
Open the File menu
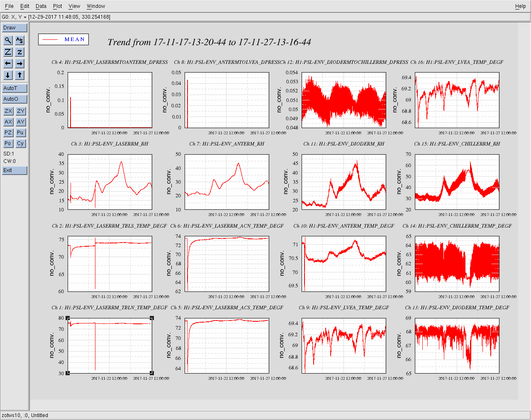(9, 6)
